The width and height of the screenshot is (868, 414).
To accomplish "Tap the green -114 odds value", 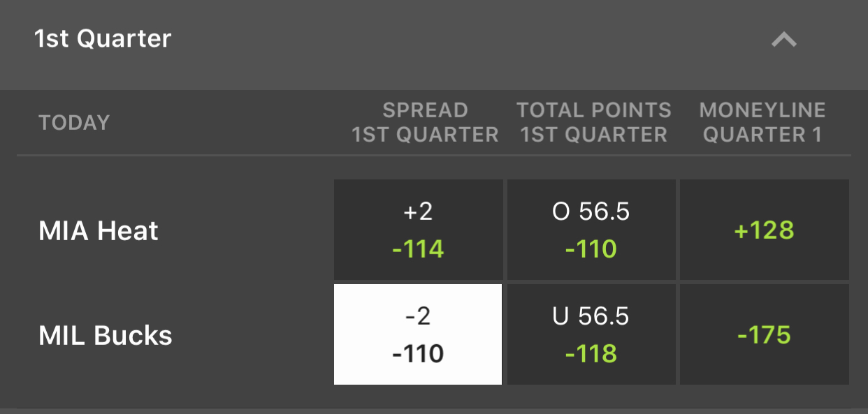I will pos(418,249).
